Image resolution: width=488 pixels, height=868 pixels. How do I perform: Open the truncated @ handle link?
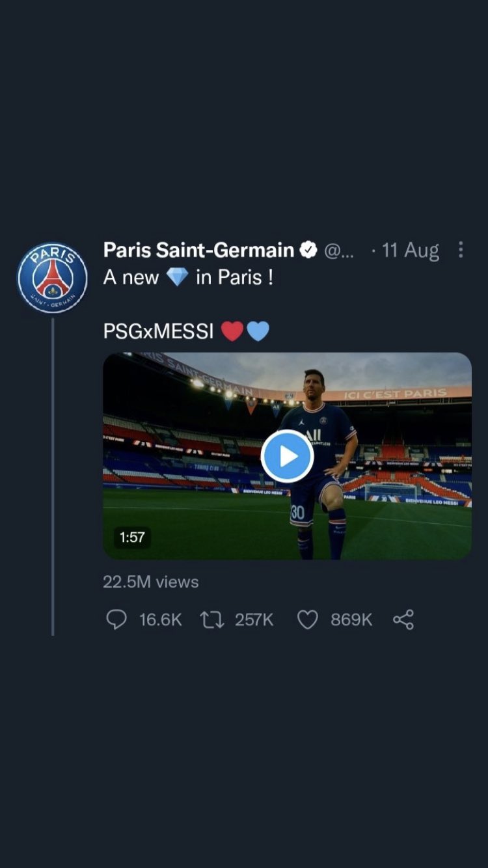pyautogui.click(x=339, y=251)
